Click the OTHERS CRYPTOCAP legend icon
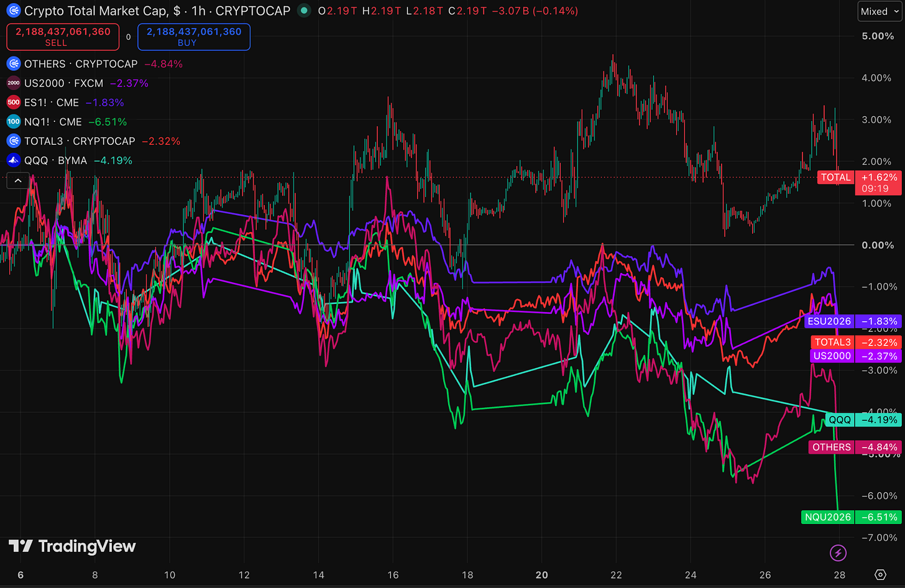This screenshot has width=905, height=588. pos(13,63)
